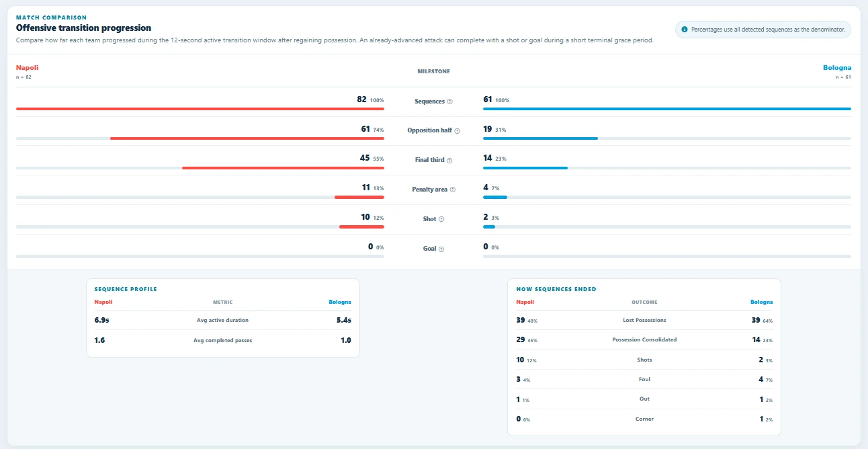
Task: Click Bologna's blue Final third progress bar
Action: tap(525, 168)
